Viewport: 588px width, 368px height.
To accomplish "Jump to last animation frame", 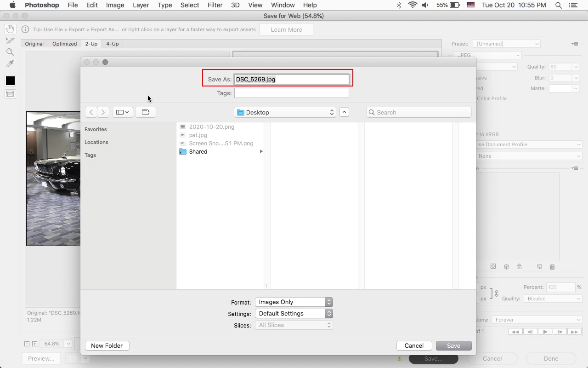I will coord(574,332).
